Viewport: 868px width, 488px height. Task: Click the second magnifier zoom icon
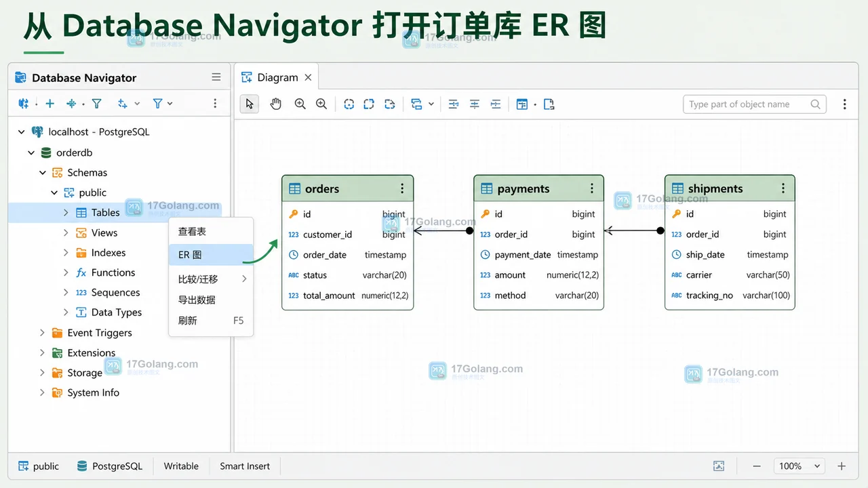click(321, 104)
